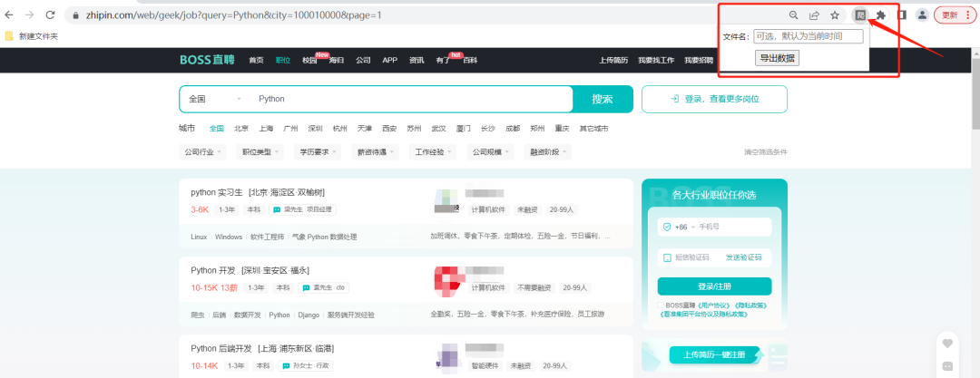The image size is (980, 378).
Task: Click the share page icon
Action: pyautogui.click(x=814, y=15)
